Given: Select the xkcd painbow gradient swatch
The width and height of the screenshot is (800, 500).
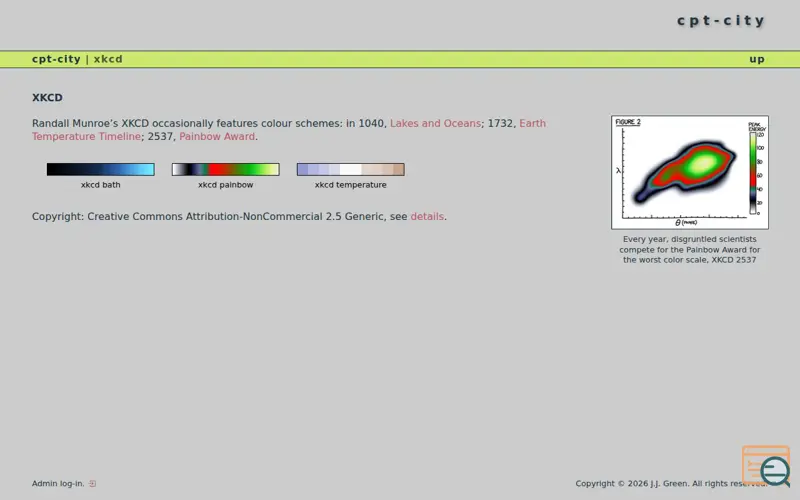Looking at the screenshot, I should tap(226, 169).
